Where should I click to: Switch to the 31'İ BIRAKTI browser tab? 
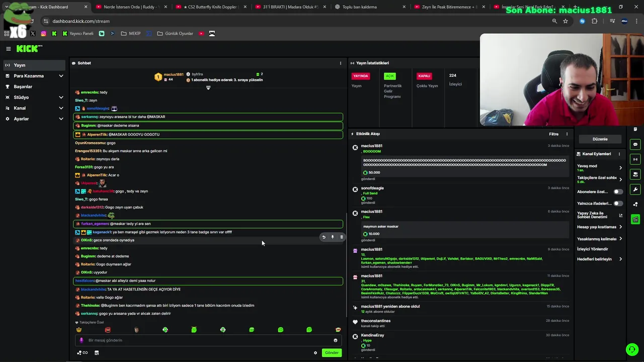[x=290, y=7]
